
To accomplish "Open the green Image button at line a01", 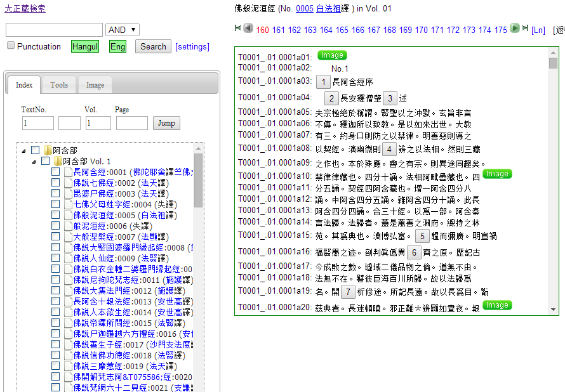I will (x=332, y=56).
